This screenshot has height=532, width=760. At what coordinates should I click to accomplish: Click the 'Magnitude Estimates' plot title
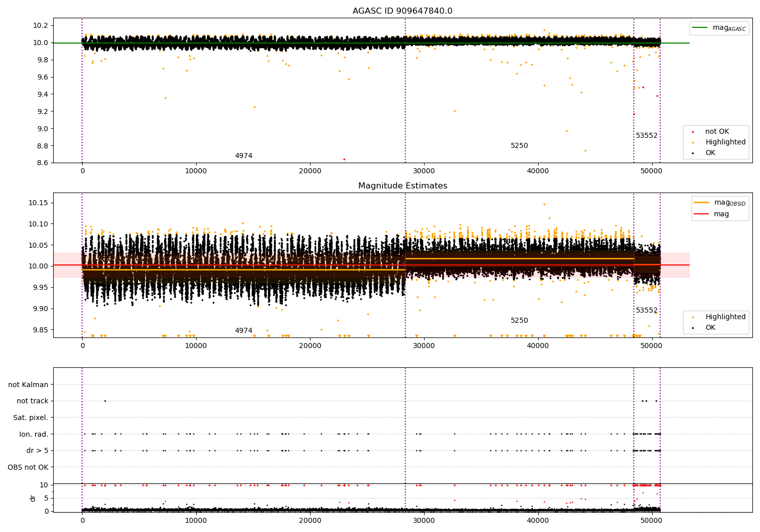[x=402, y=186]
